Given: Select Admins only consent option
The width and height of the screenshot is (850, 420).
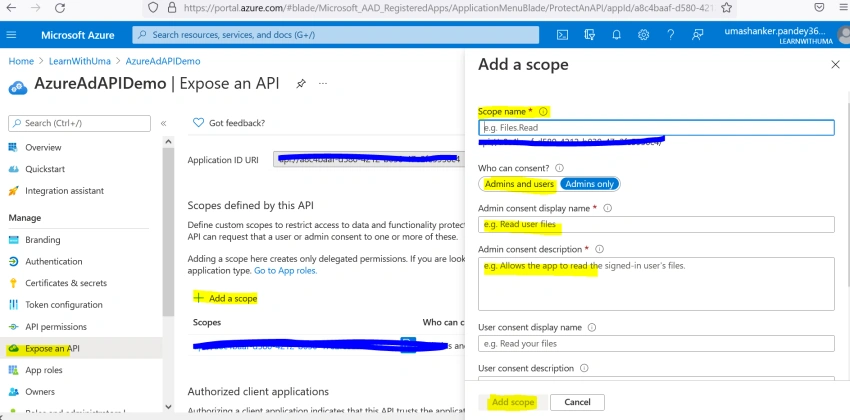Looking at the screenshot, I should point(589,184).
